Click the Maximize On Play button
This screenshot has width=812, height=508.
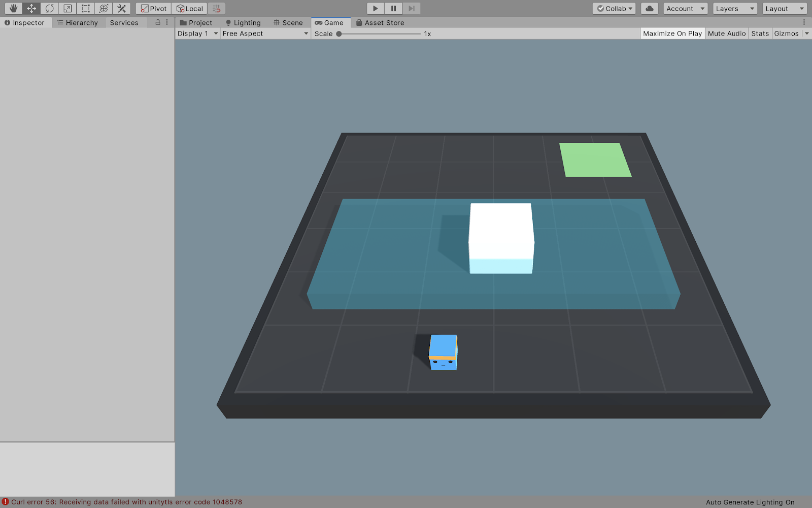pyautogui.click(x=672, y=33)
